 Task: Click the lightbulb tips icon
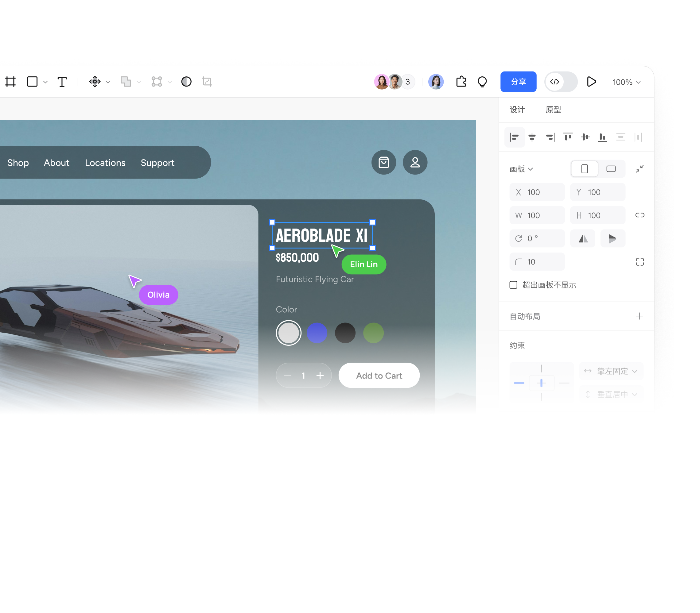point(482,82)
